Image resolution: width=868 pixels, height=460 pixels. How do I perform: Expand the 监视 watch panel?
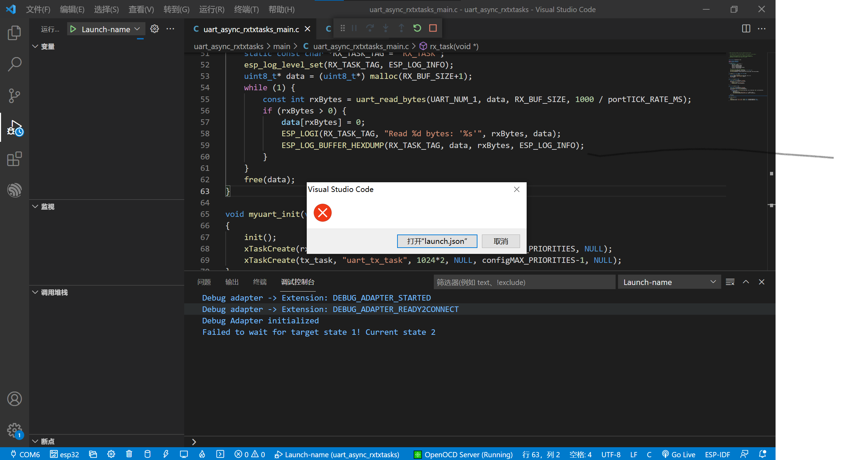tap(36, 206)
